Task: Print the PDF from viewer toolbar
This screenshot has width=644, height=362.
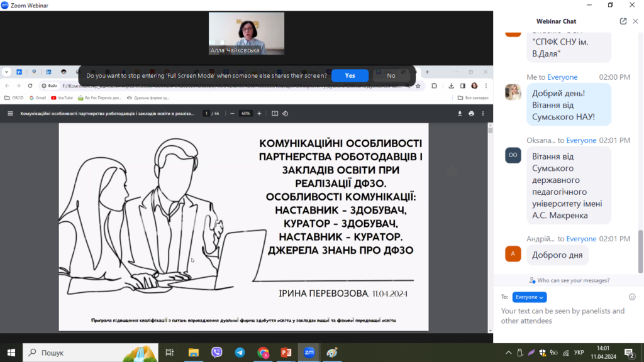Action: pos(471,114)
